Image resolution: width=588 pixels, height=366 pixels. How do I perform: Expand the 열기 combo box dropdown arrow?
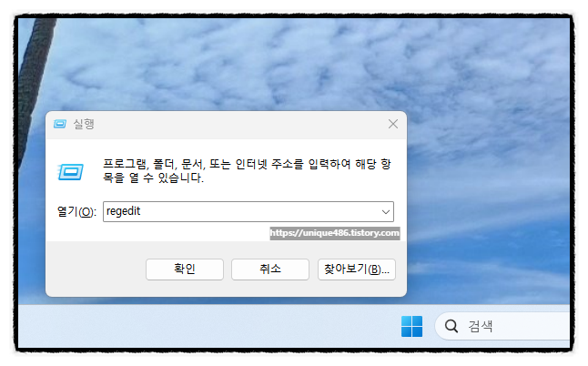[x=386, y=212]
